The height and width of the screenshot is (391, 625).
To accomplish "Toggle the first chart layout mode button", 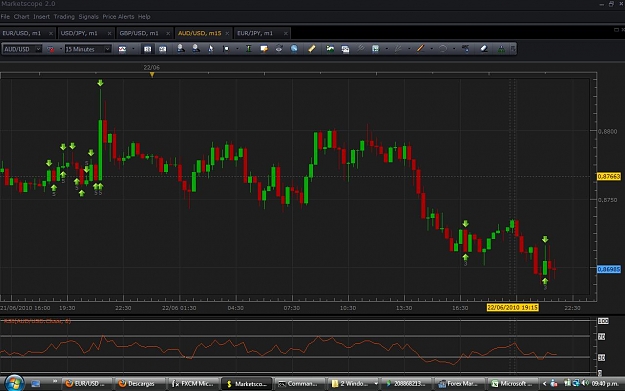I will pyautogui.click(x=147, y=49).
